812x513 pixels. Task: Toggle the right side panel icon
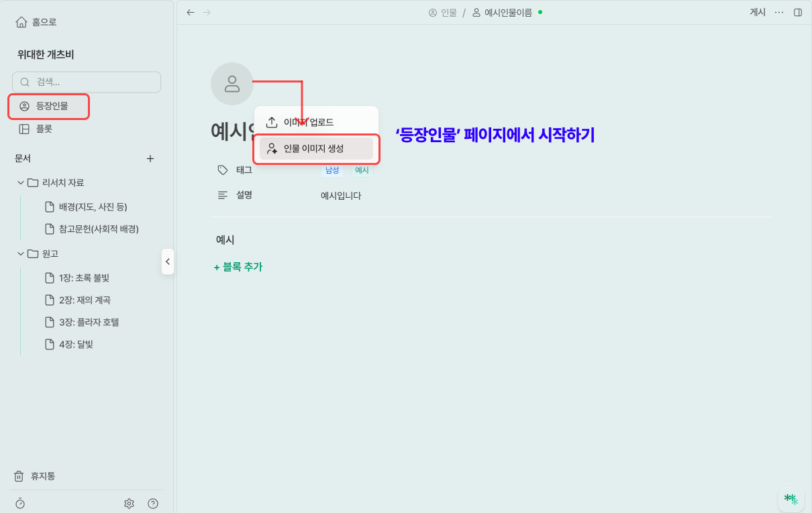click(x=798, y=12)
